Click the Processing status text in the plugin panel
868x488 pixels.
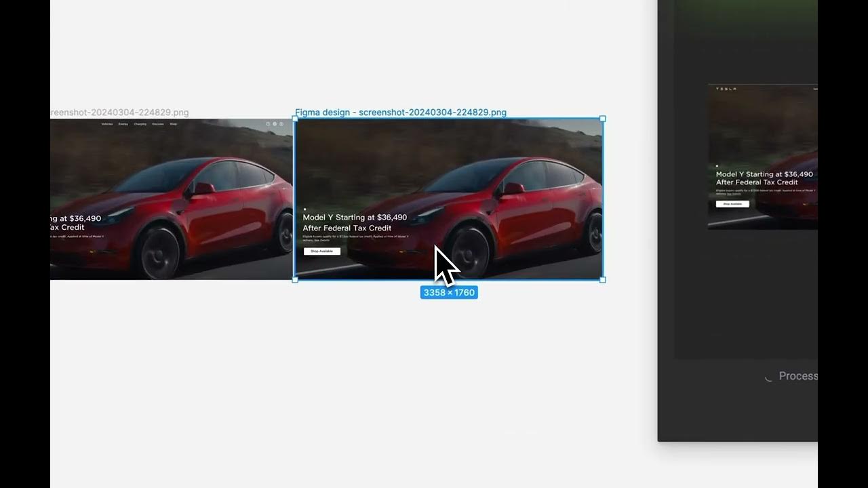coord(798,376)
